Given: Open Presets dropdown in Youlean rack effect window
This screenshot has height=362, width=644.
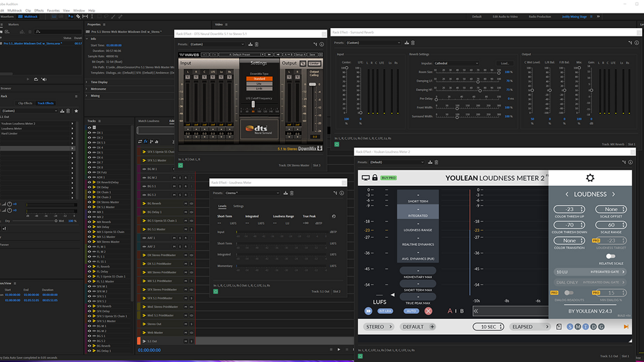Looking at the screenshot, I should [x=397, y=162].
